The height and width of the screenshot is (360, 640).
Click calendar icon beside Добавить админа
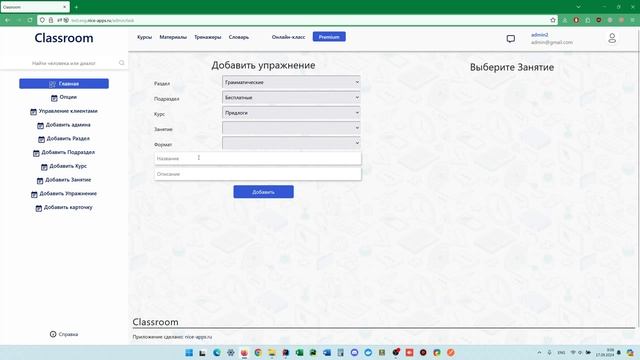click(x=40, y=125)
